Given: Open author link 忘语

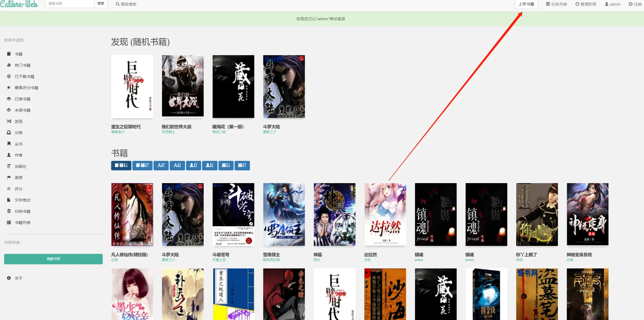Looking at the screenshot, I should coord(114,260).
